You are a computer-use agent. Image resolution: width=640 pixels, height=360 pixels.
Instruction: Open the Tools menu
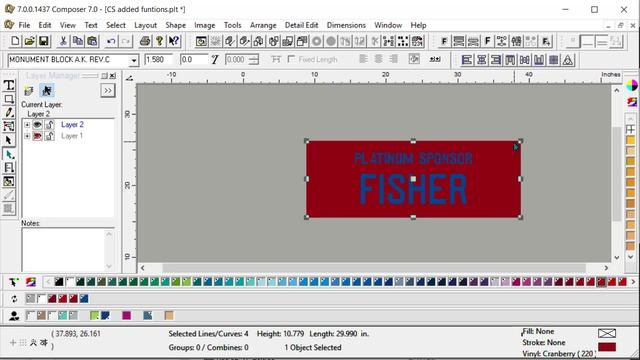(x=232, y=25)
